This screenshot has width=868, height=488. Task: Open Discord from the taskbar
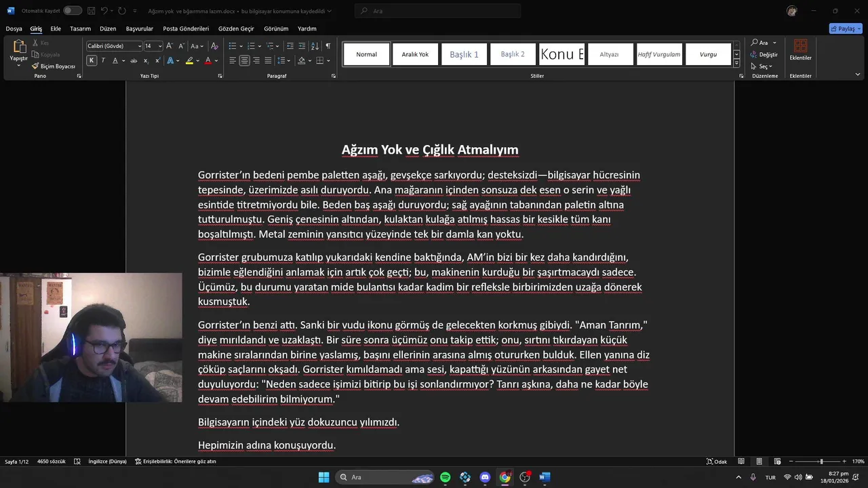coord(485,477)
